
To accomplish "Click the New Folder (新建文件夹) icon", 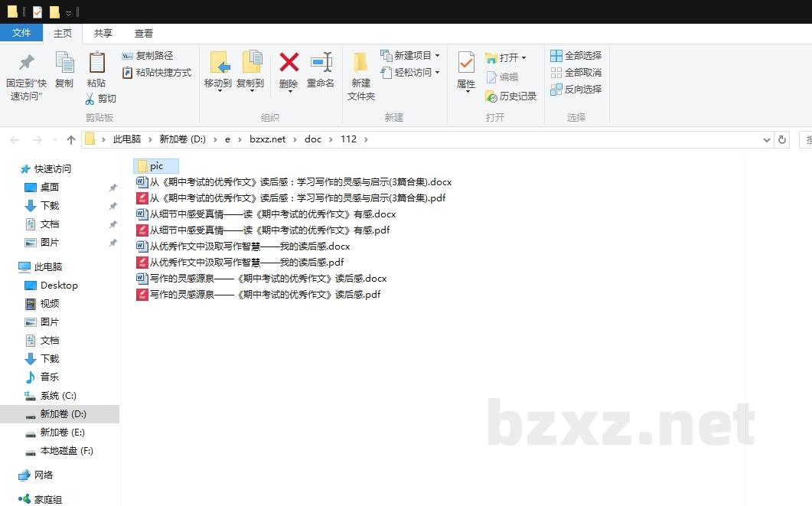I will [x=360, y=63].
